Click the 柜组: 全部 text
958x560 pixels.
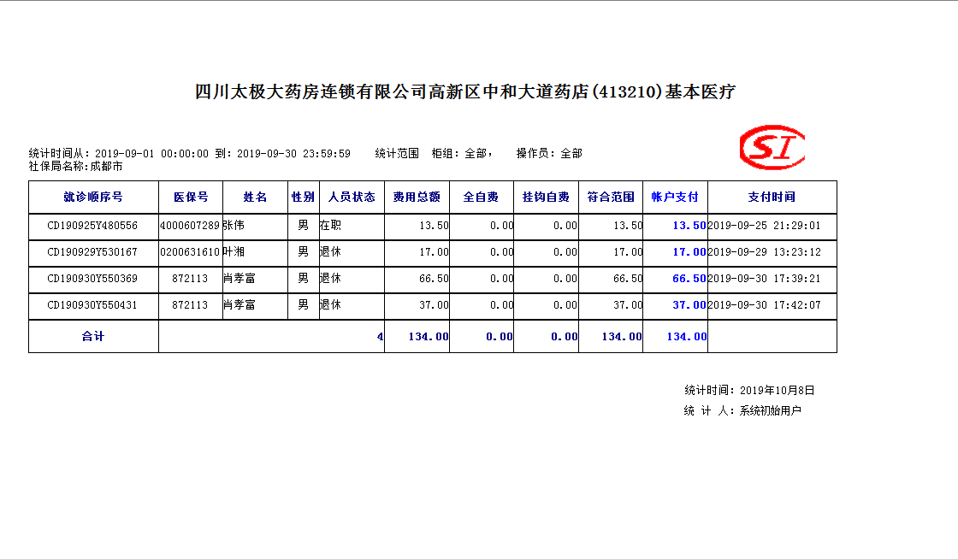(462, 154)
